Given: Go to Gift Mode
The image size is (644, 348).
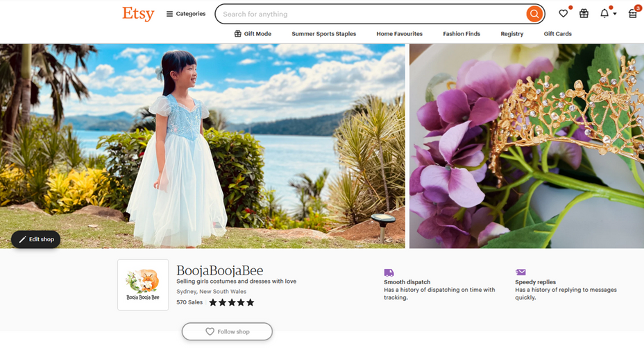Looking at the screenshot, I should pos(253,34).
